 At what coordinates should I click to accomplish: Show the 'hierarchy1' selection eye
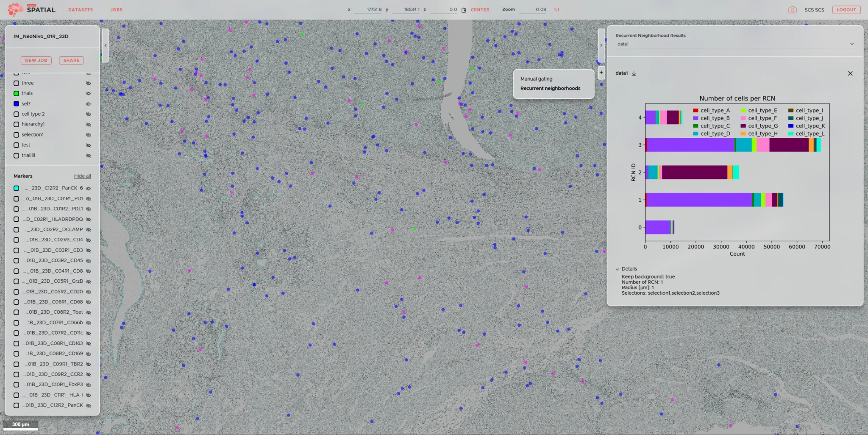tap(88, 124)
